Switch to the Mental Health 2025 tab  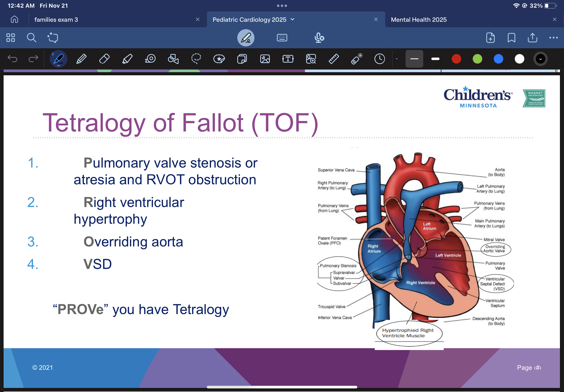(419, 19)
